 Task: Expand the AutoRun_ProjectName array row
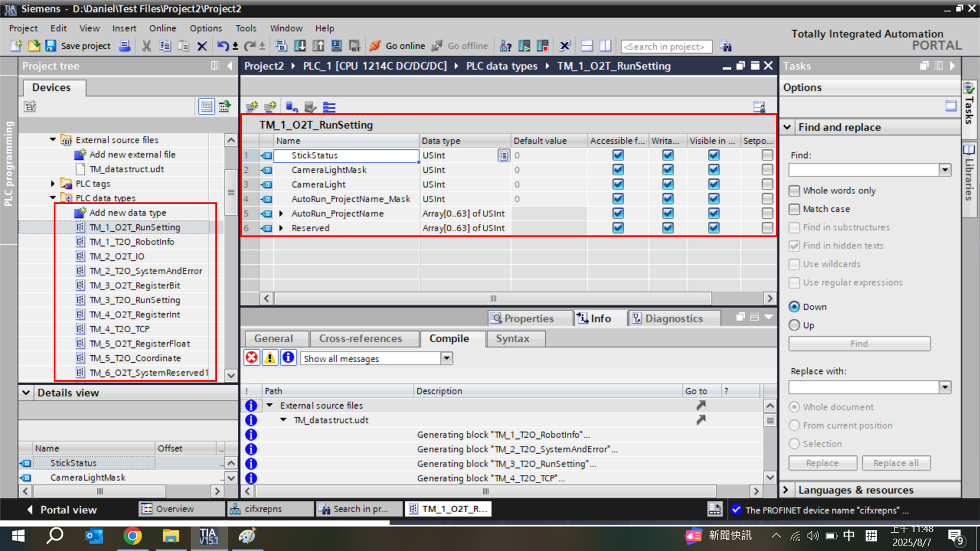[281, 214]
